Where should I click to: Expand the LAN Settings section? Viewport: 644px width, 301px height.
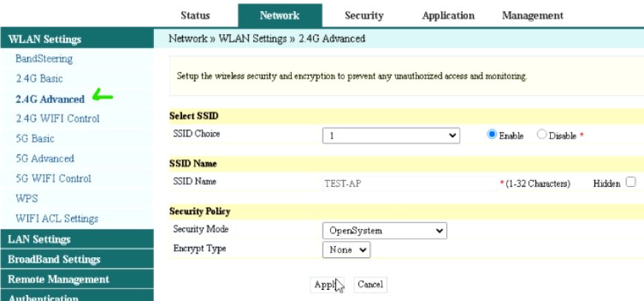click(x=77, y=239)
